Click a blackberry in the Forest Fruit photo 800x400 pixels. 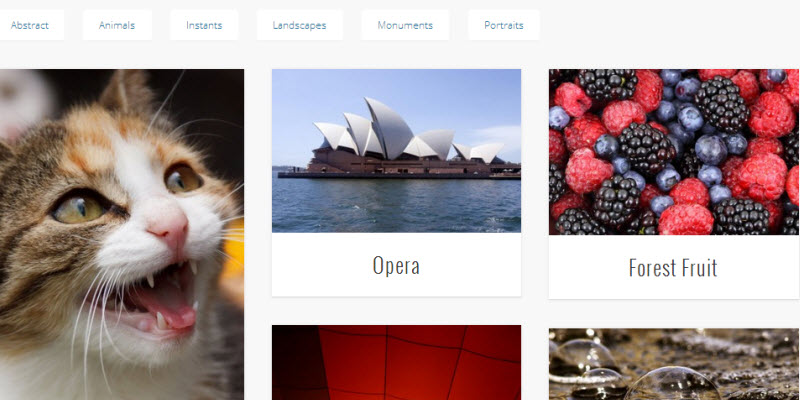point(646,148)
